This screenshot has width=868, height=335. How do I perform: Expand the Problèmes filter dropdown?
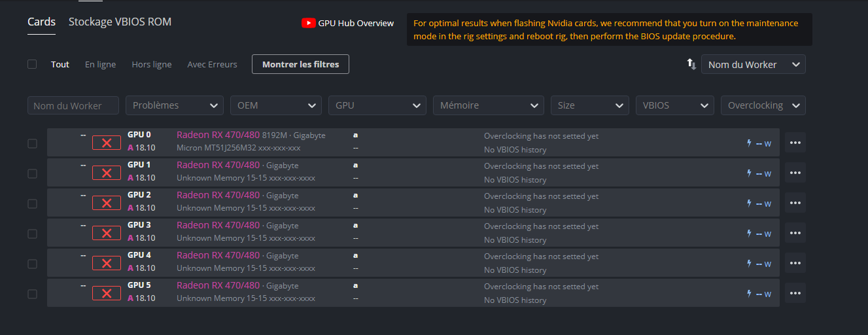[x=175, y=105]
